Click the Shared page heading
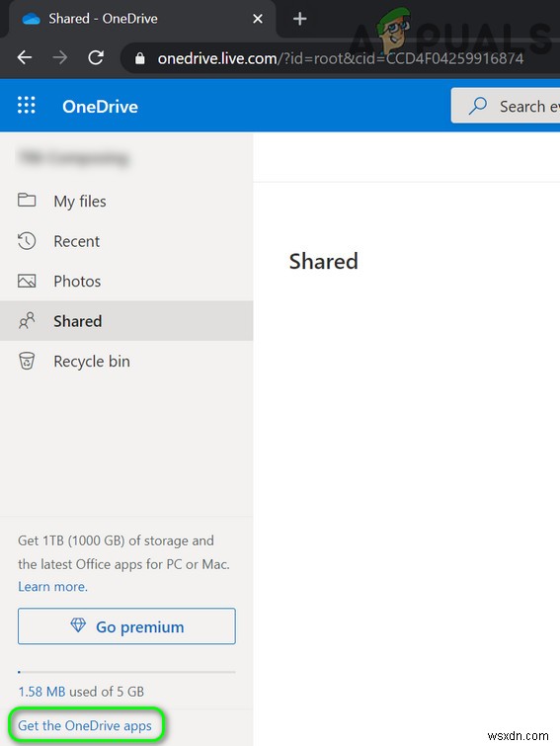 pyautogui.click(x=323, y=261)
